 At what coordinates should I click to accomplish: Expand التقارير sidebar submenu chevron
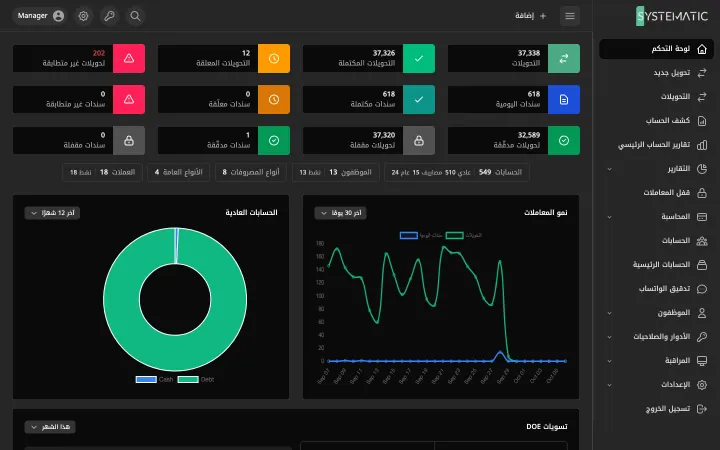[609, 169]
